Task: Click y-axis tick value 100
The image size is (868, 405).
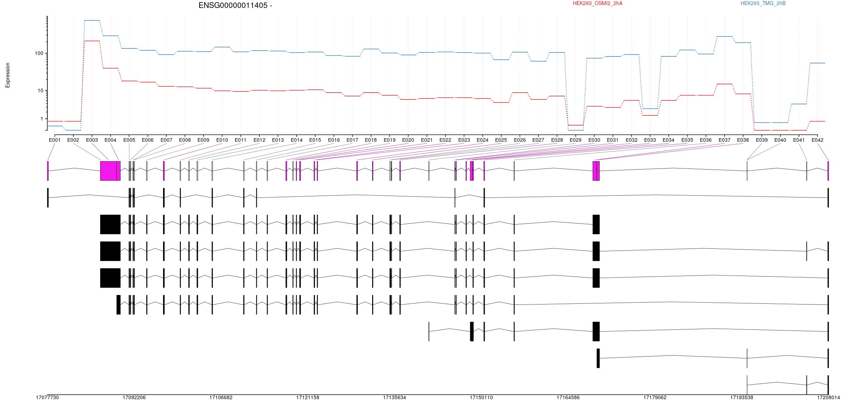Action: 39,54
